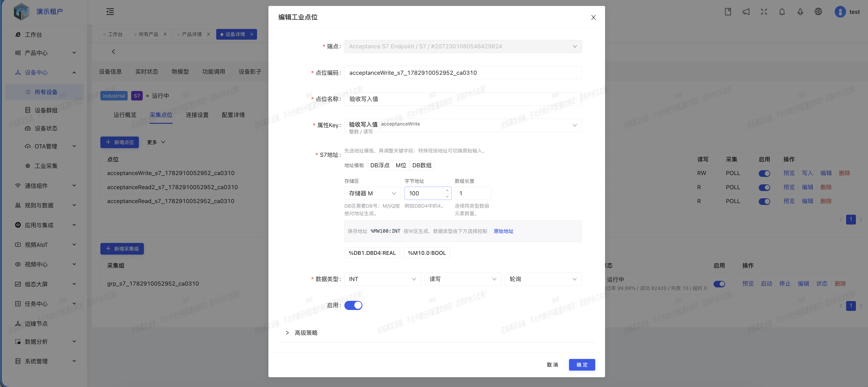Screen dimensions: 868x387
Task: Toggle enable for acceptanceRead2 point row
Action: point(764,188)
